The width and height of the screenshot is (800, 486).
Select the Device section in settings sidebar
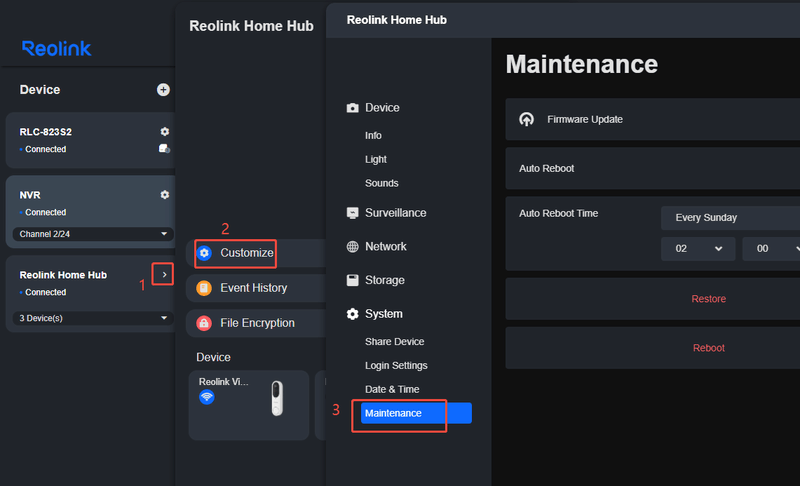382,108
